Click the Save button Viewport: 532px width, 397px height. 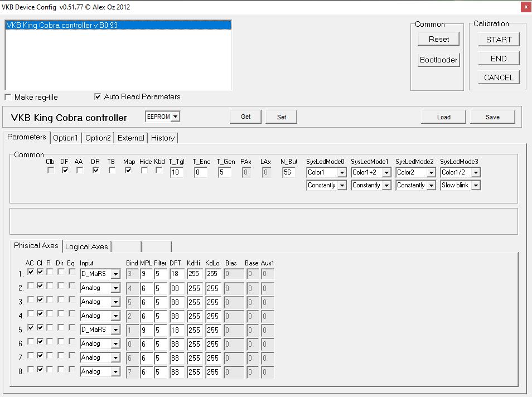pos(492,117)
